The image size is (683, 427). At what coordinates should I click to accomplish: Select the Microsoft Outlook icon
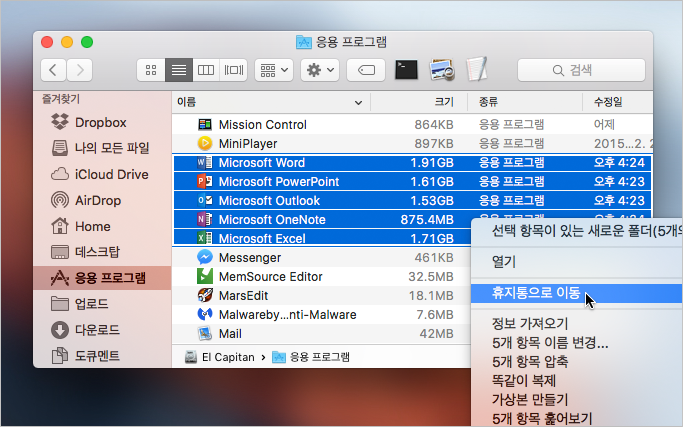pyautogui.click(x=205, y=200)
